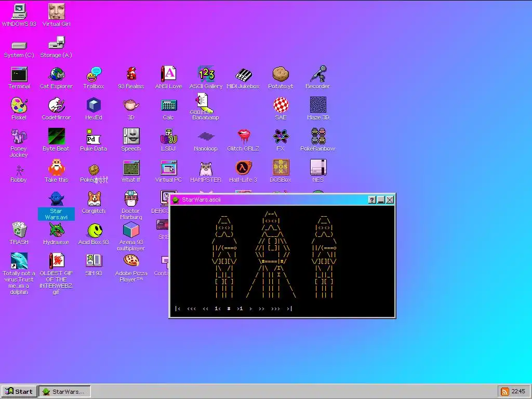Launch the LSDJ icon
The width and height of the screenshot is (532, 399).
pyautogui.click(x=168, y=140)
